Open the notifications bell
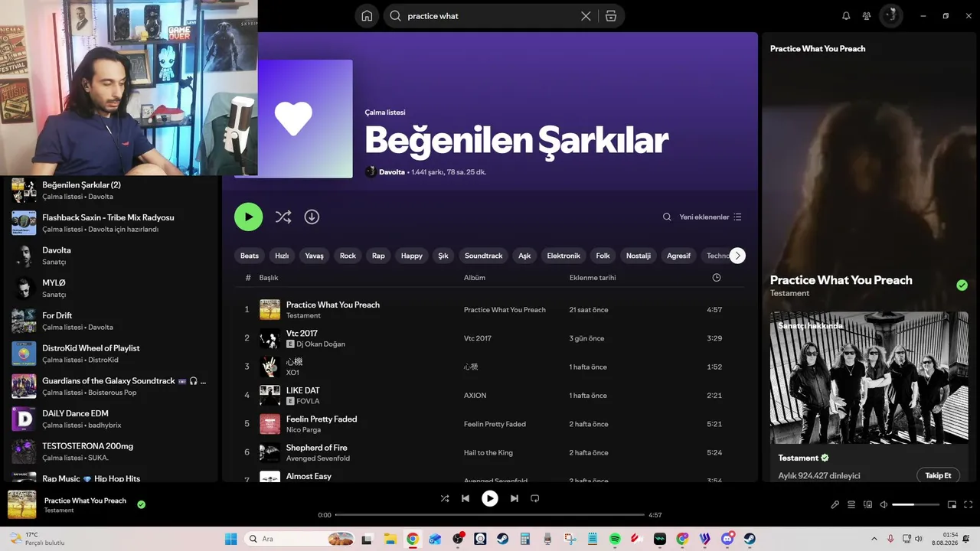 point(846,16)
